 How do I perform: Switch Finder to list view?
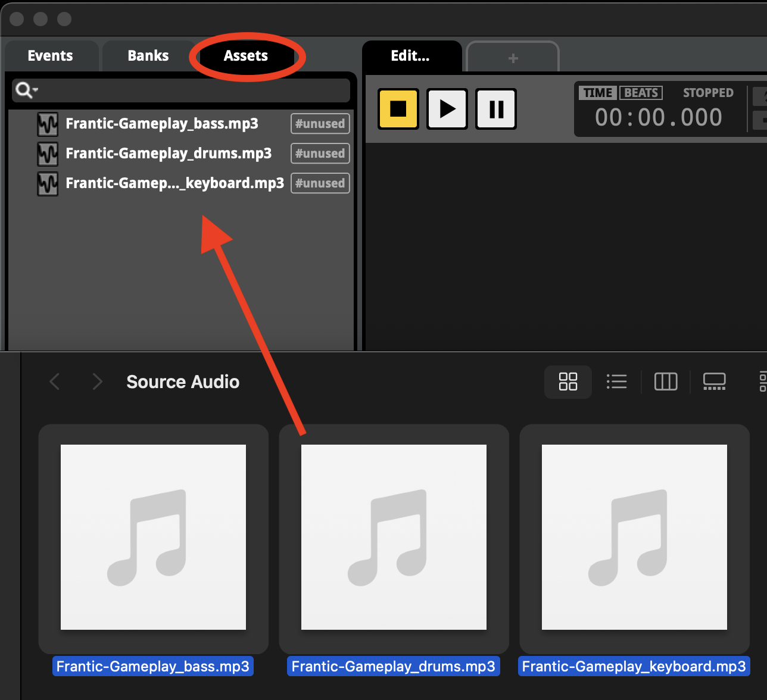pos(616,382)
